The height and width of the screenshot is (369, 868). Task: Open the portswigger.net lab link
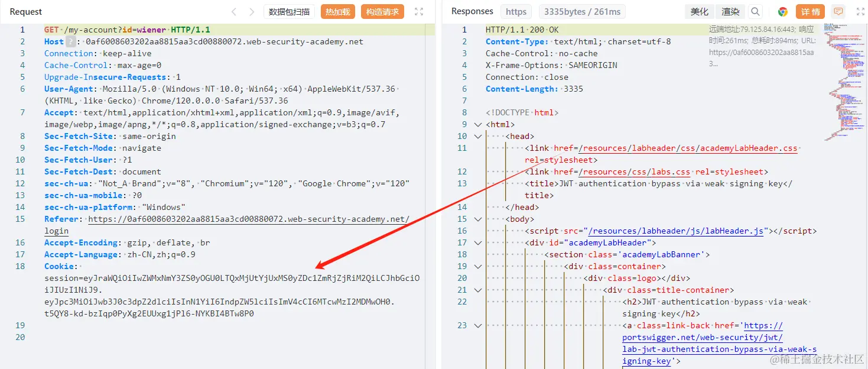click(719, 343)
